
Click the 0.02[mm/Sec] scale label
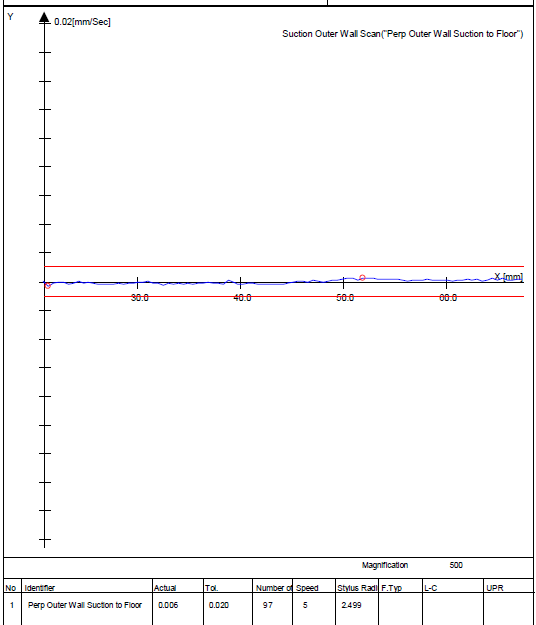tap(82, 22)
